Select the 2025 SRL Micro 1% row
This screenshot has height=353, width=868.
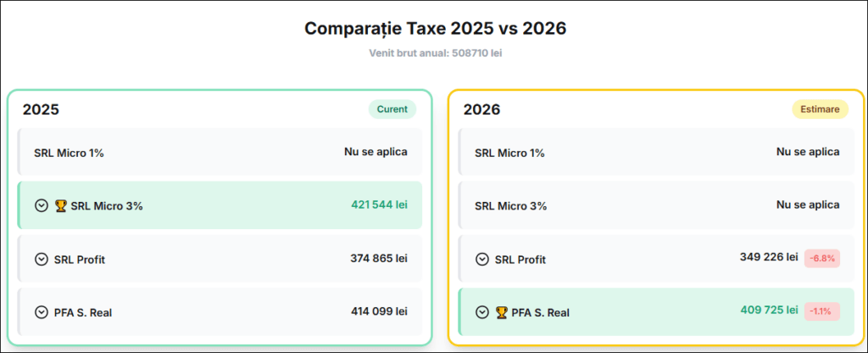pyautogui.click(x=220, y=153)
